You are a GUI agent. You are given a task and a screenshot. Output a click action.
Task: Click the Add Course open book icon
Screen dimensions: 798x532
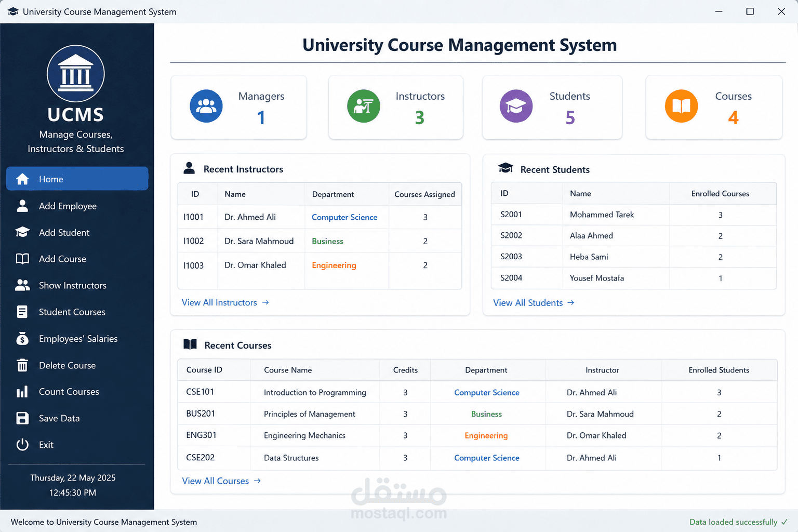[22, 259]
